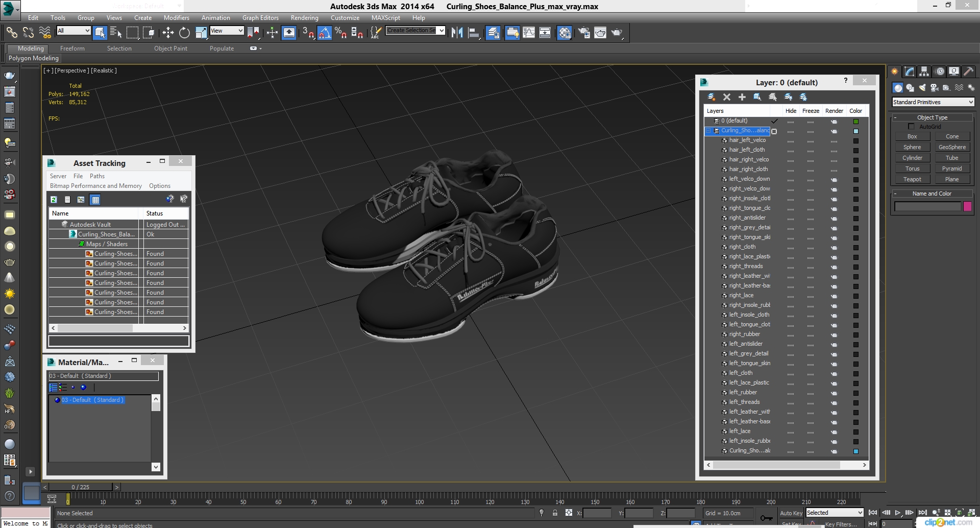The height and width of the screenshot is (528, 980).
Task: Click the Align tool icon
Action: click(x=474, y=33)
